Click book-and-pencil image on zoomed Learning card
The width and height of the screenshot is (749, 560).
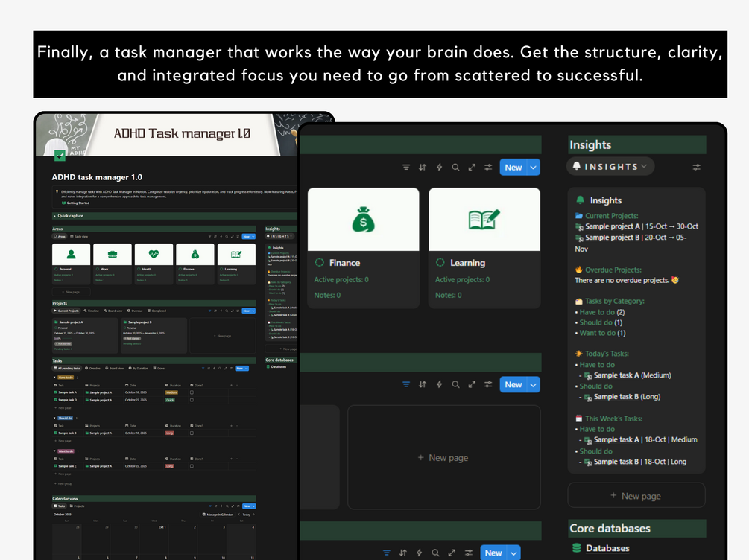484,220
